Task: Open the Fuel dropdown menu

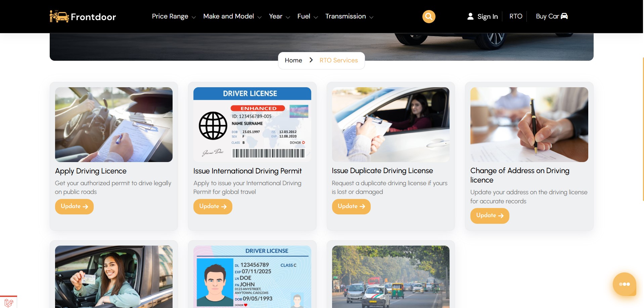Action: tap(307, 16)
